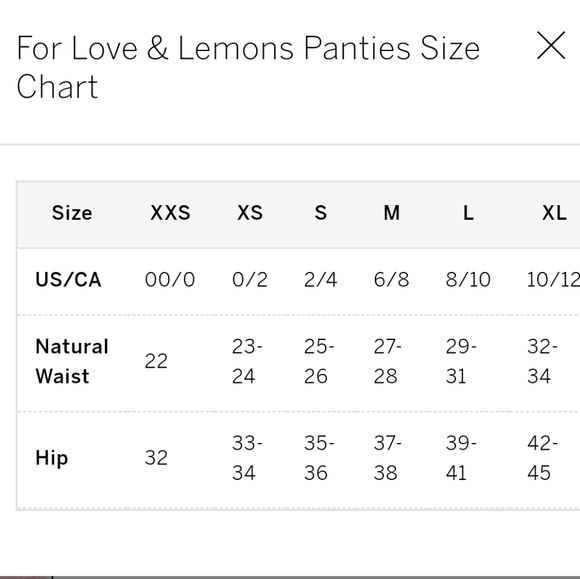Select the XL size column header

pyautogui.click(x=554, y=213)
